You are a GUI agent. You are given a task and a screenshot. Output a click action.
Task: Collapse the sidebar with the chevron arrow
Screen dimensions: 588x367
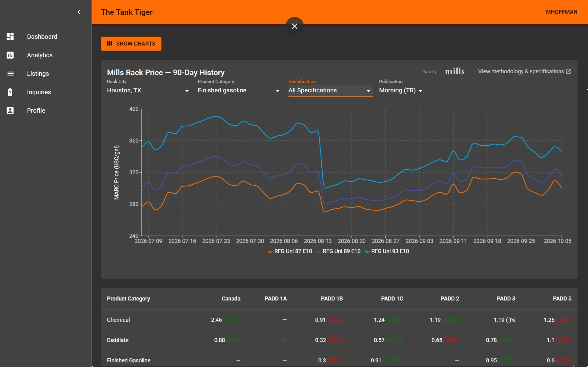click(79, 12)
